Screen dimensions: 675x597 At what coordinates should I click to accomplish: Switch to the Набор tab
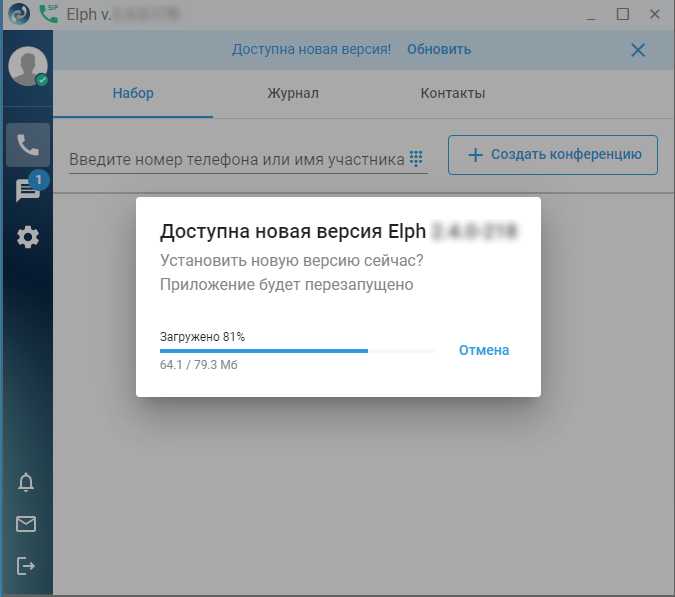[133, 93]
